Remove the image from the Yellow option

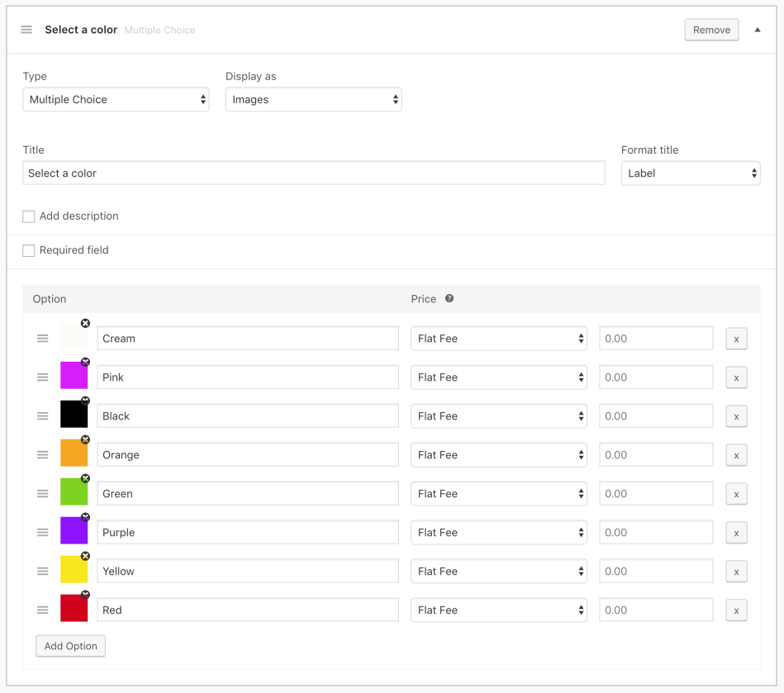pyautogui.click(x=85, y=556)
